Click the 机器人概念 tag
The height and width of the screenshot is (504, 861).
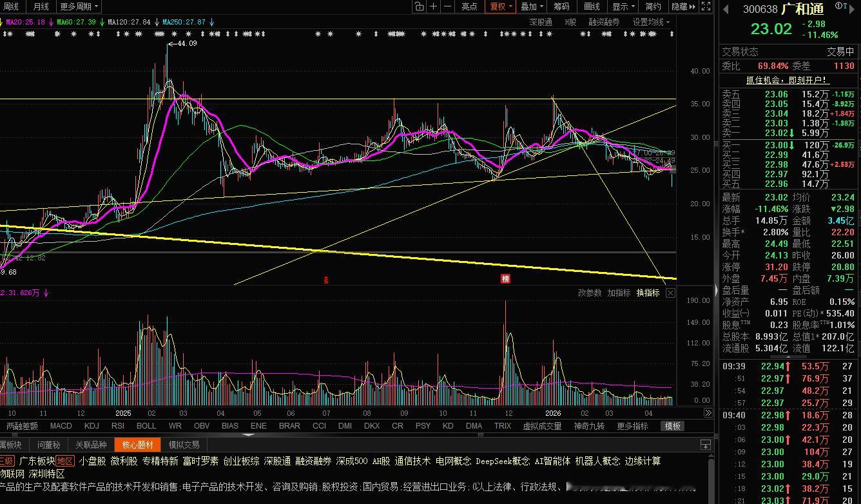pyautogui.click(x=597, y=461)
